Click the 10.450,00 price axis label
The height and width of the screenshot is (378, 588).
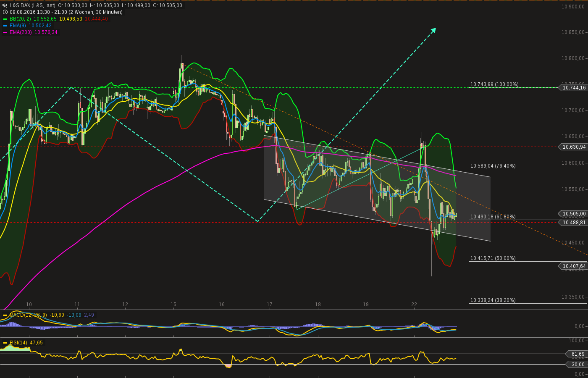(x=573, y=243)
